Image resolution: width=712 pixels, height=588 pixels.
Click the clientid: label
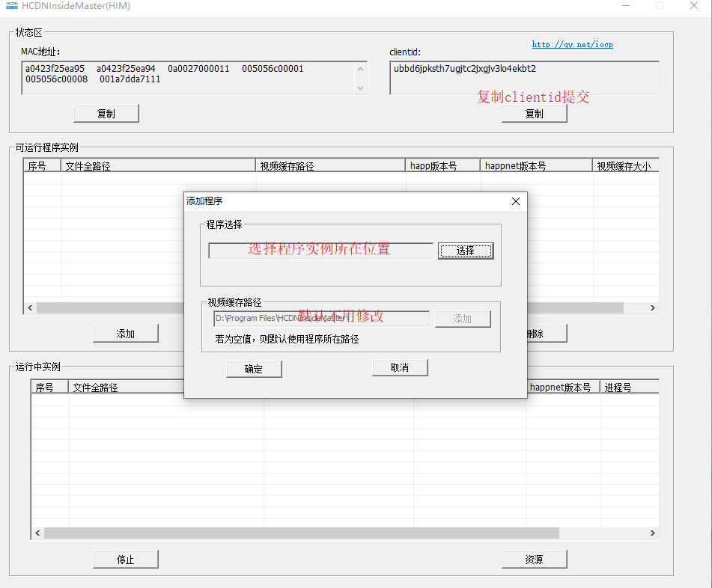405,52
